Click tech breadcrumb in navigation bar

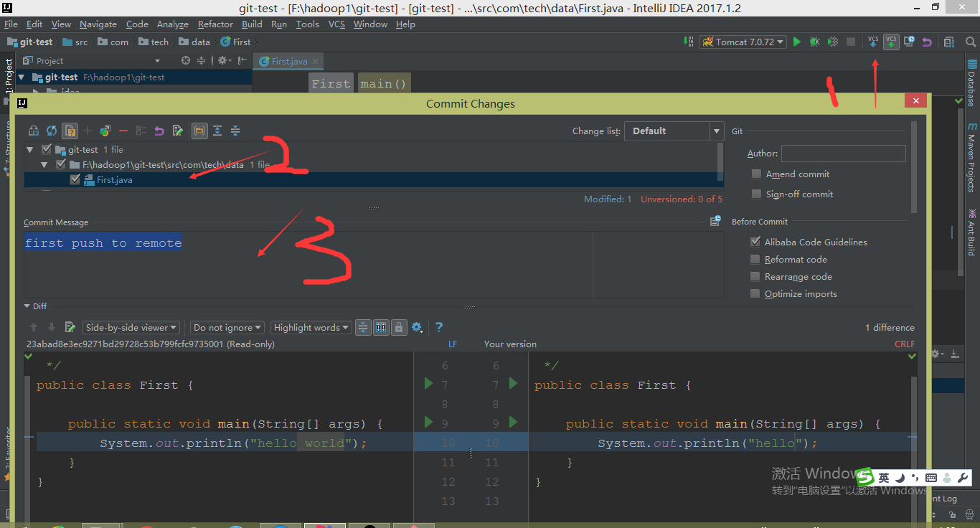[154, 42]
